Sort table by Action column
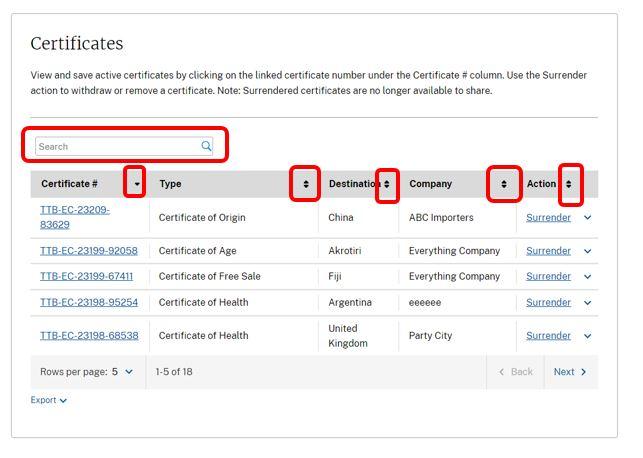Image resolution: width=643 pixels, height=458 pixels. pyautogui.click(x=569, y=184)
